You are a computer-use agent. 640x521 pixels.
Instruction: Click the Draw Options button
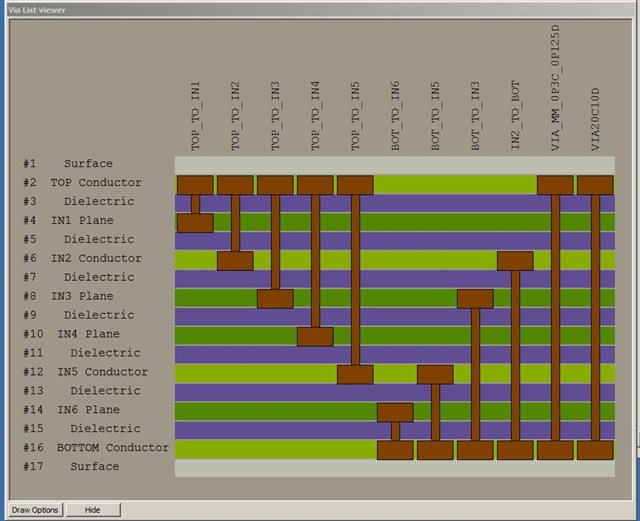(35, 510)
